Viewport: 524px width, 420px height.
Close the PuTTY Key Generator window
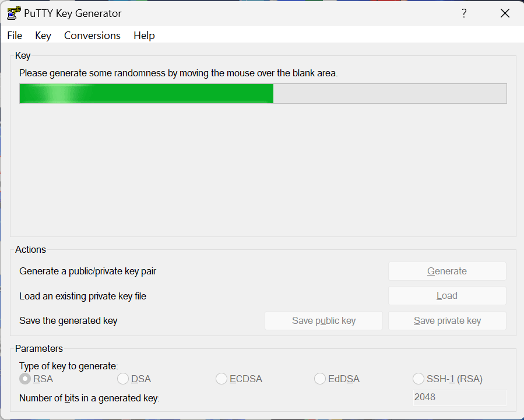pyautogui.click(x=505, y=13)
